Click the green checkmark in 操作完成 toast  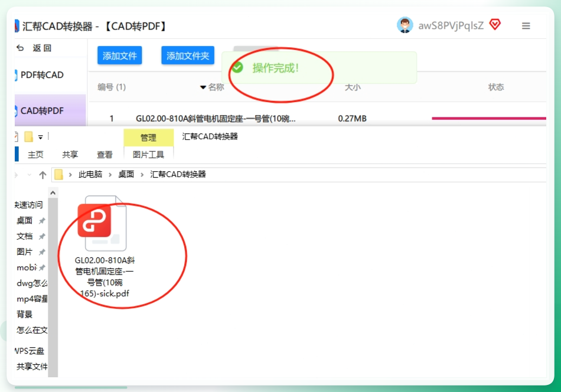click(237, 68)
